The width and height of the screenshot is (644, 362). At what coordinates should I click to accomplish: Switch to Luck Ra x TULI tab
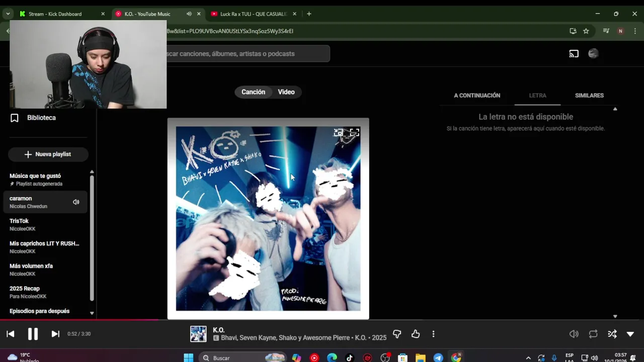tap(253, 14)
